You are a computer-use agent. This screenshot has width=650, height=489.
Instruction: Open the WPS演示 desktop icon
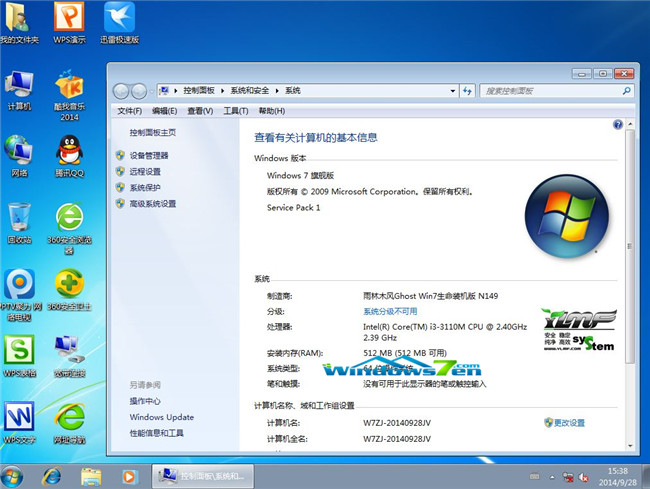click(x=69, y=22)
